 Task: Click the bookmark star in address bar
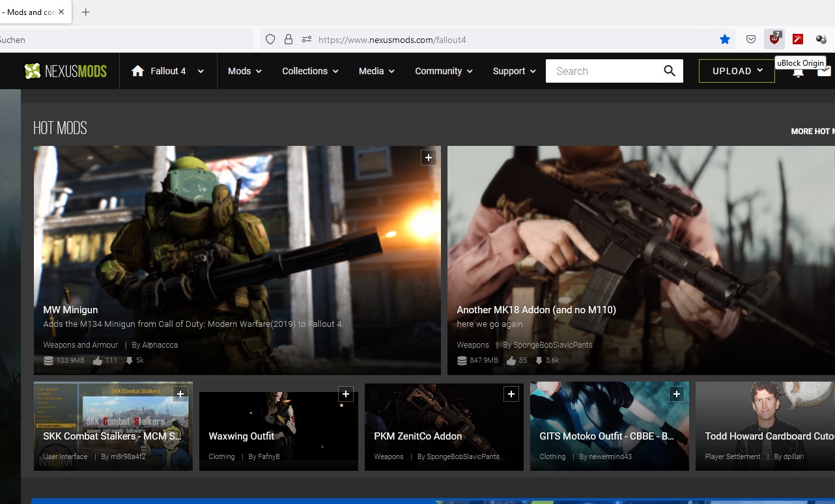(x=725, y=40)
